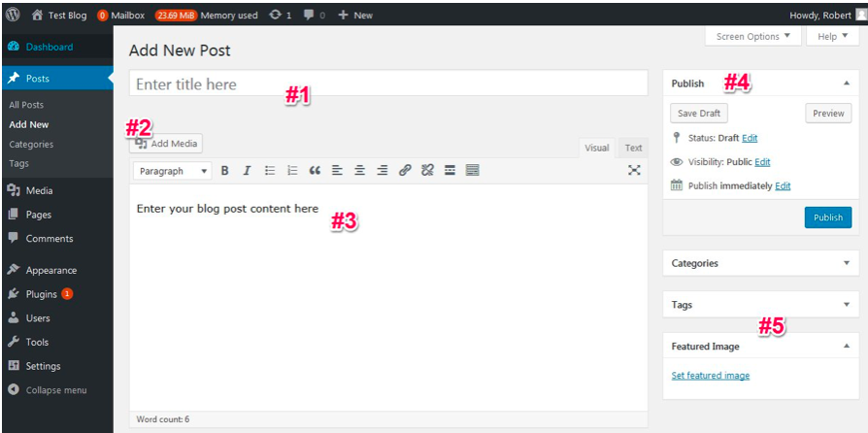Viewport: 868px width, 433px height.
Task: Click Set featured image link
Action: pyautogui.click(x=711, y=376)
